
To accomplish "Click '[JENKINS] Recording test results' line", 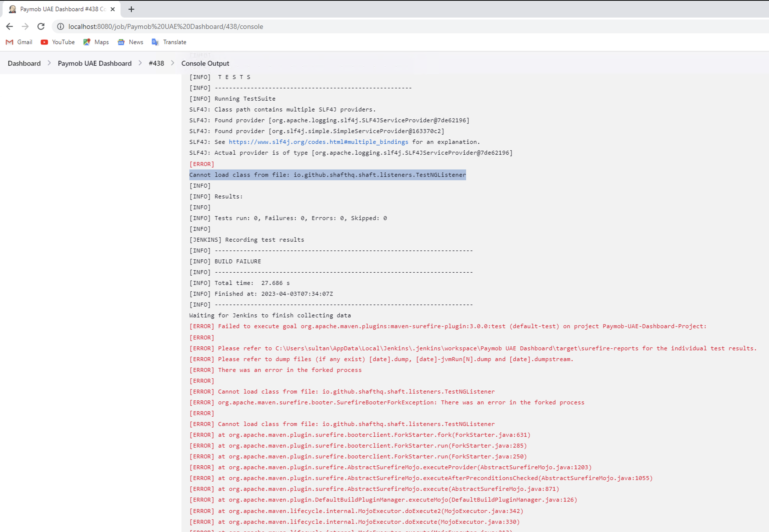I will click(247, 240).
